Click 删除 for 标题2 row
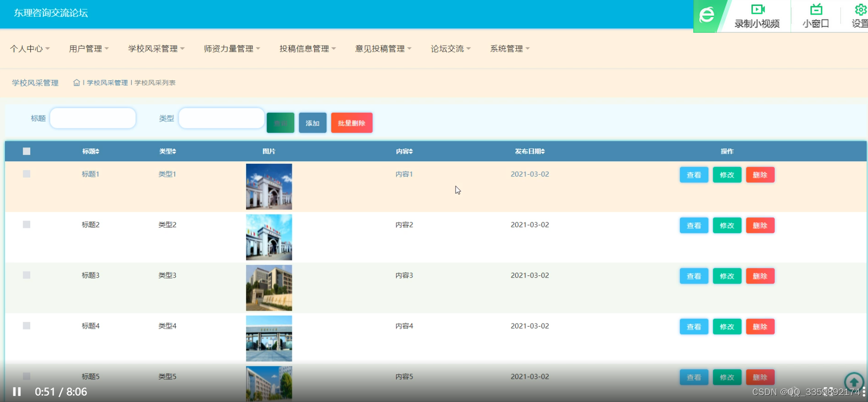This screenshot has width=868, height=402. (760, 225)
